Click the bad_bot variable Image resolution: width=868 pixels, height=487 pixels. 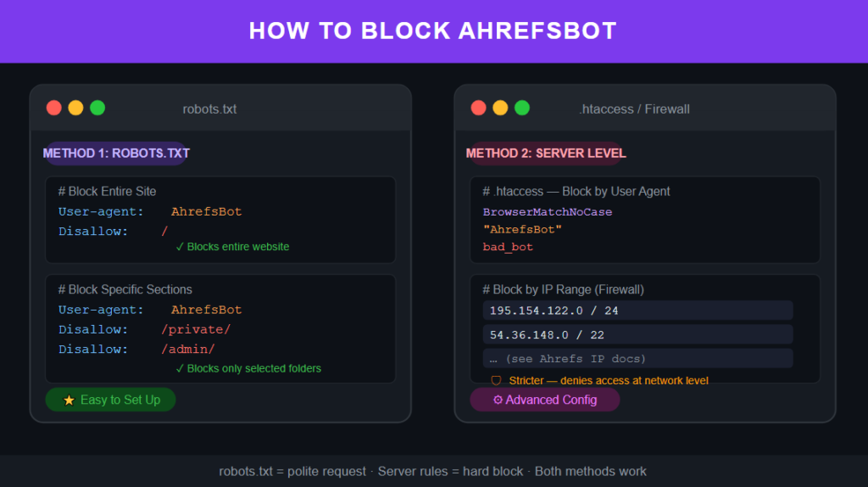pyautogui.click(x=508, y=247)
